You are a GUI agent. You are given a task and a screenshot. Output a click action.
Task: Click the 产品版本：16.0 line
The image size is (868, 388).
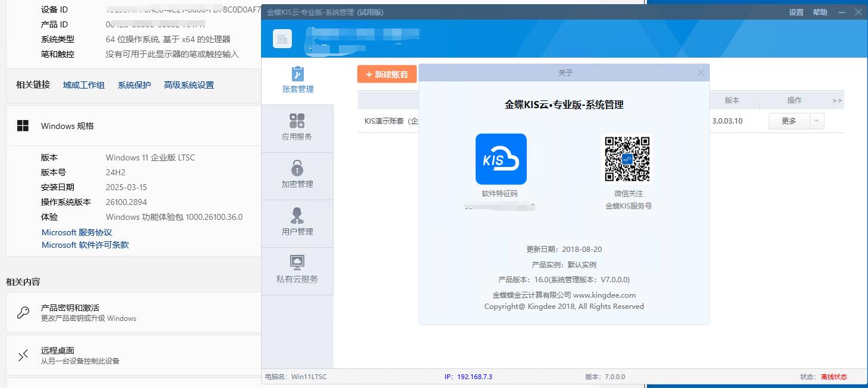pos(564,279)
